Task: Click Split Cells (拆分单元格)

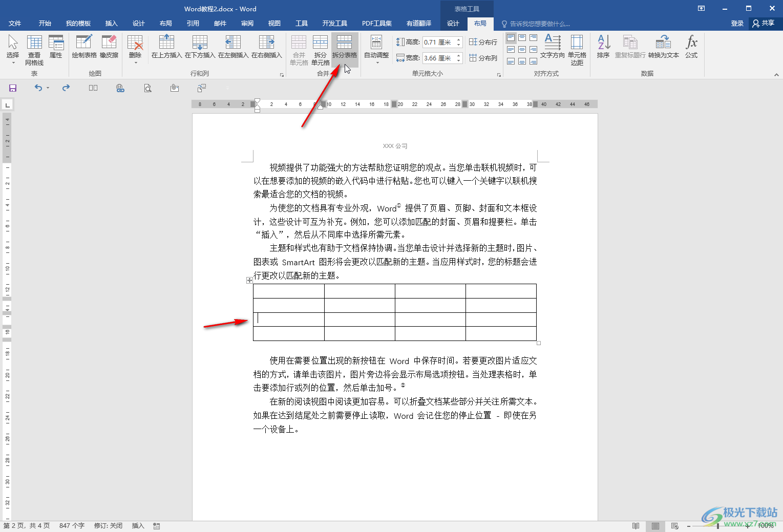Action: point(321,50)
